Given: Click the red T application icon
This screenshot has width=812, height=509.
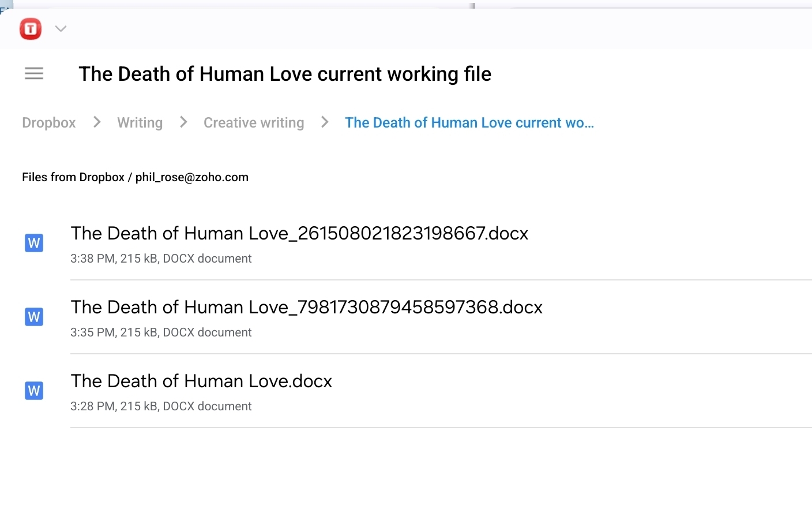Looking at the screenshot, I should (x=31, y=28).
